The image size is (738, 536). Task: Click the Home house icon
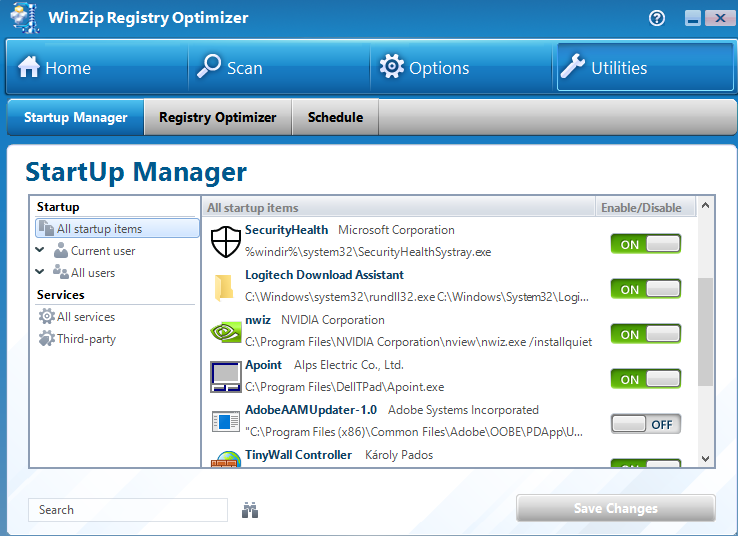[x=29, y=67]
